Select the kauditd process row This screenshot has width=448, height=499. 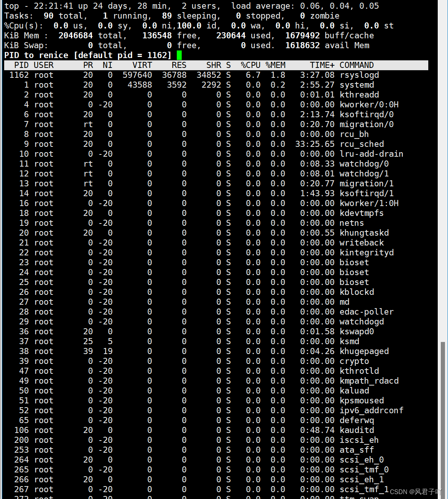coord(190,430)
